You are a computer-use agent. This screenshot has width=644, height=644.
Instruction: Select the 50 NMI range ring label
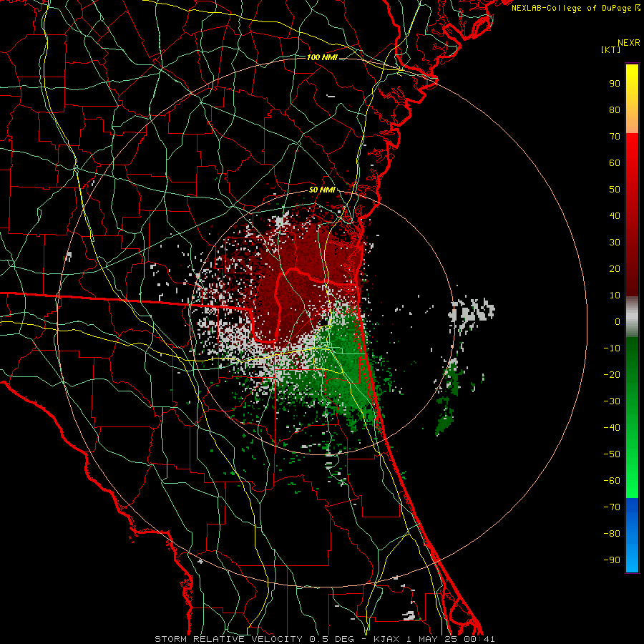322,190
